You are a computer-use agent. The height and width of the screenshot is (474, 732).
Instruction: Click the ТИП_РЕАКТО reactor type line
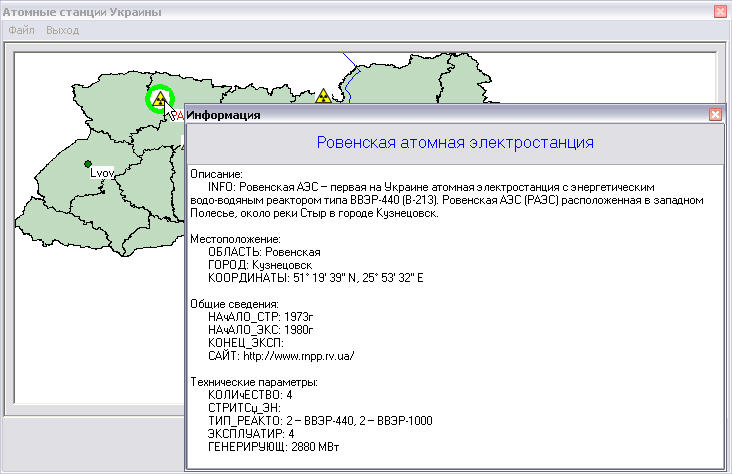[320, 421]
